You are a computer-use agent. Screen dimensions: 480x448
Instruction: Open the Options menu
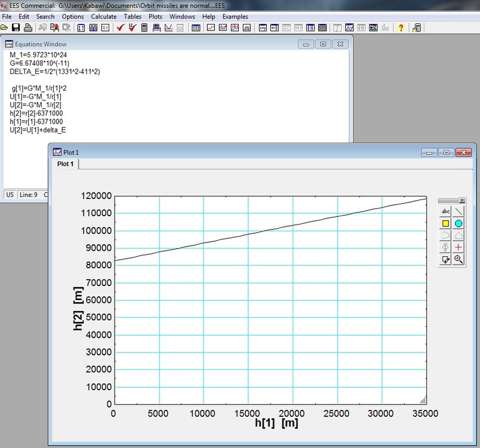point(73,17)
